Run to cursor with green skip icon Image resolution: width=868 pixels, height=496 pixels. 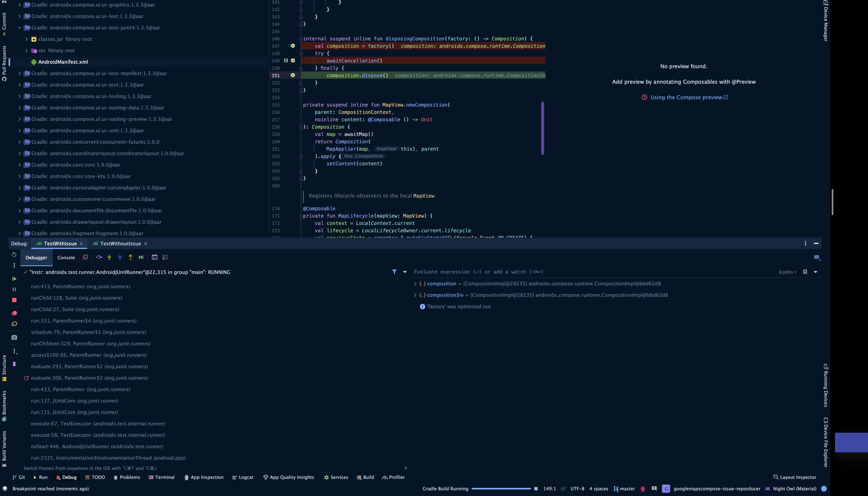point(141,257)
